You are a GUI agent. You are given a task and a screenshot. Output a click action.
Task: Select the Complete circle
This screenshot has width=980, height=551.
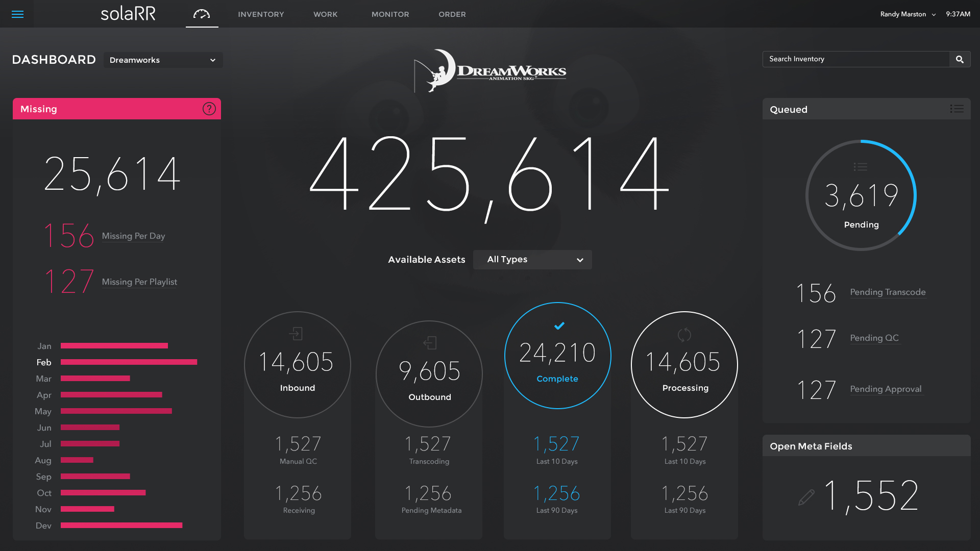[558, 356]
